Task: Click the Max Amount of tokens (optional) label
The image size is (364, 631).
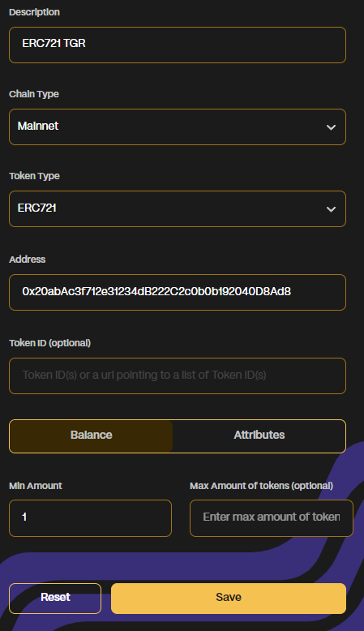Action: tap(261, 486)
